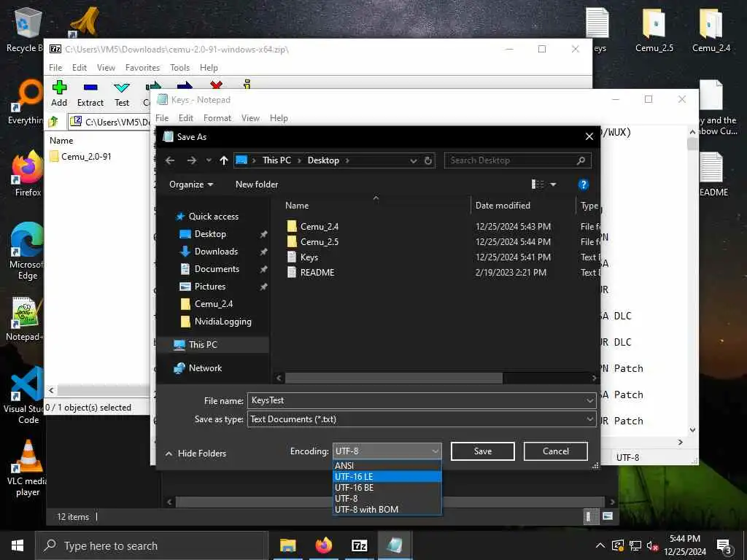This screenshot has height=560, width=747.
Task: Open Notepad View menu
Action: click(250, 118)
